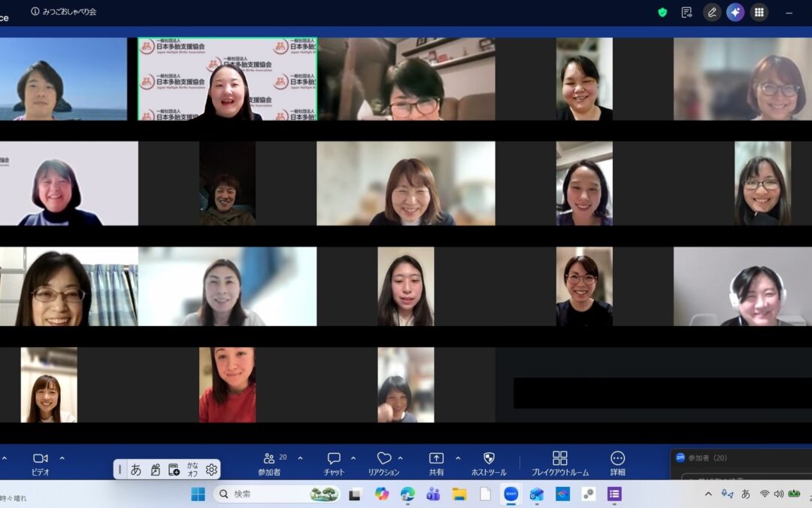Screen dimensions: 812x508
Task: Click the pen annotation icon at top
Action: 711,12
